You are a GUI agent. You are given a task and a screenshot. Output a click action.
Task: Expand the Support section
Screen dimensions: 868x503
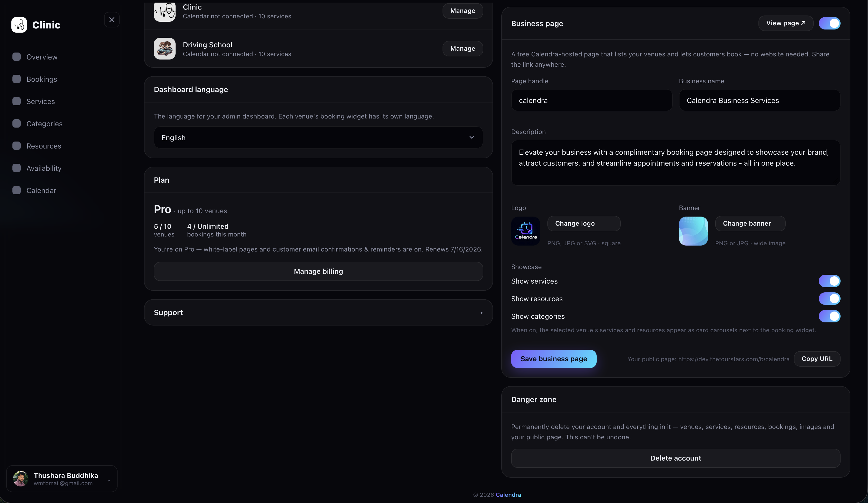318,312
